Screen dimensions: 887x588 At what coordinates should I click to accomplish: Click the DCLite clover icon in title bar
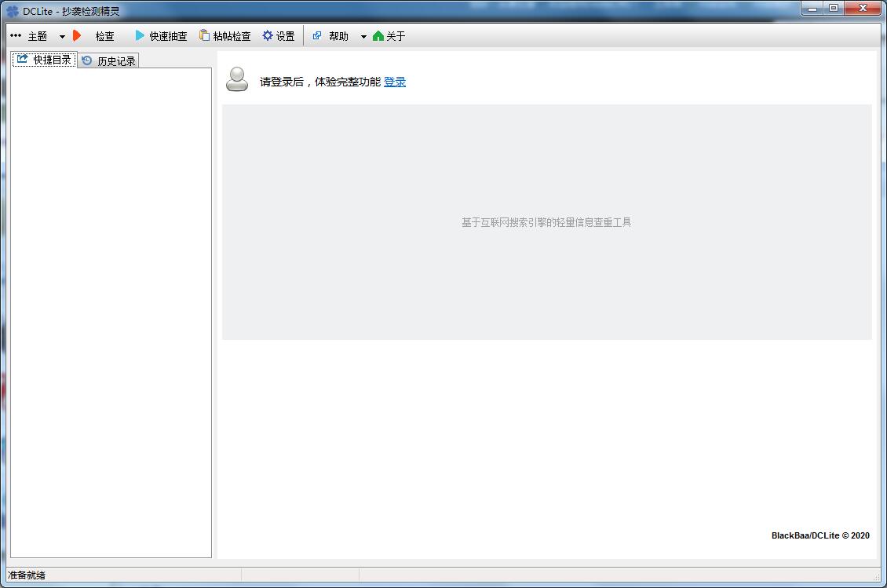[13, 11]
